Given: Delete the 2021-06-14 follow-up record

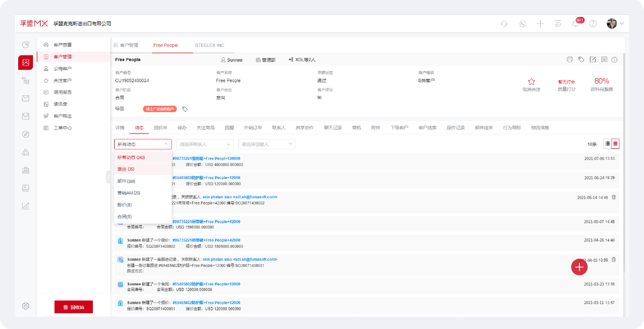Looking at the screenshot, I should pyautogui.click(x=614, y=197).
